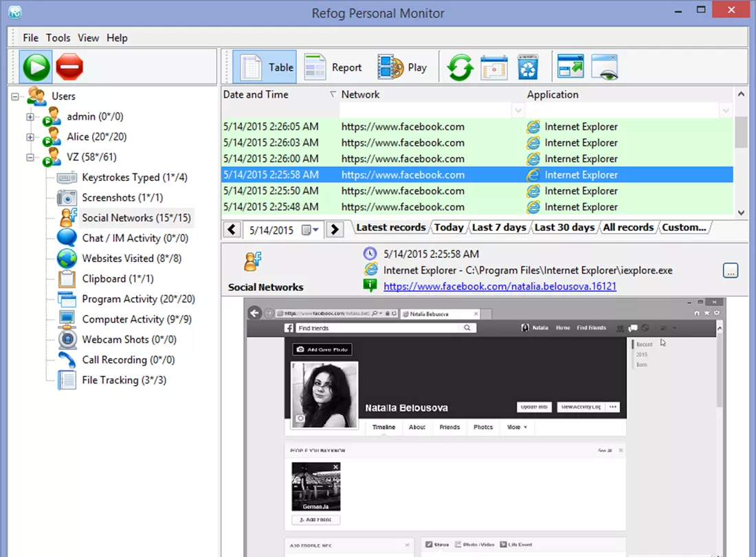Open the Network filter dropdown
The width and height of the screenshot is (756, 557).
(x=518, y=111)
